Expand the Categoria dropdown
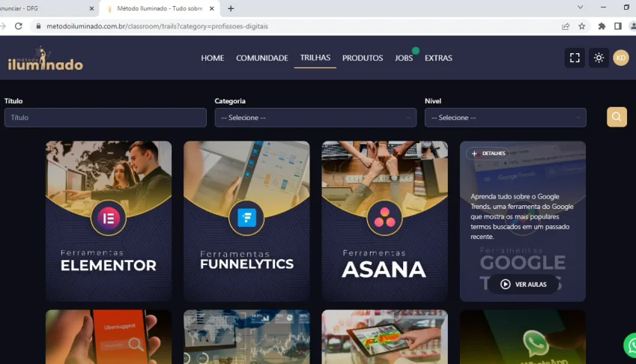 click(x=315, y=118)
